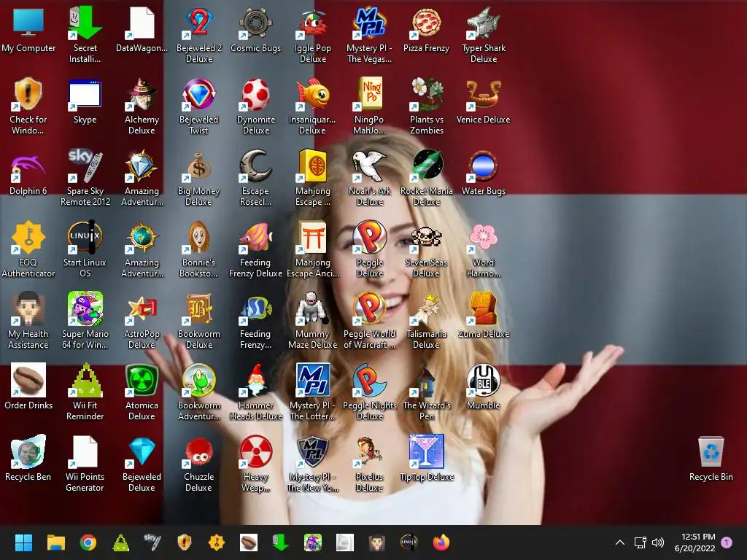Open the NingPo MahJong shortcut
747x560 pixels.
(369, 94)
